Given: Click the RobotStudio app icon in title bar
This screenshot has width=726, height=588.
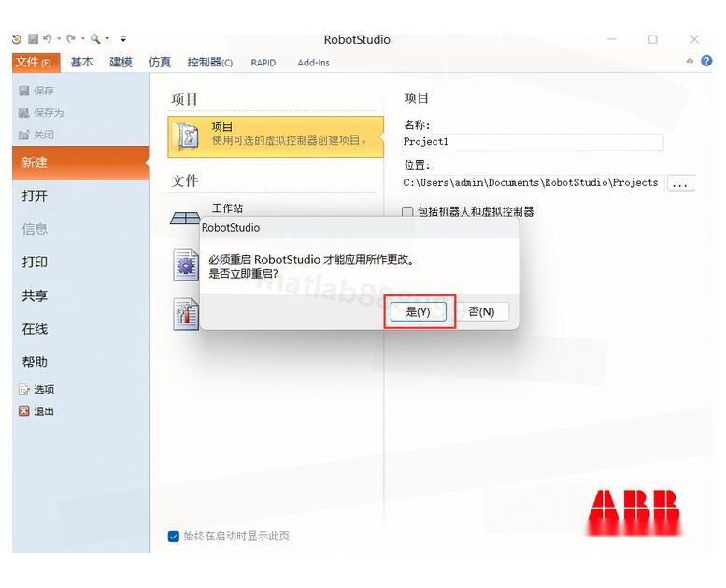Looking at the screenshot, I should tap(17, 39).
